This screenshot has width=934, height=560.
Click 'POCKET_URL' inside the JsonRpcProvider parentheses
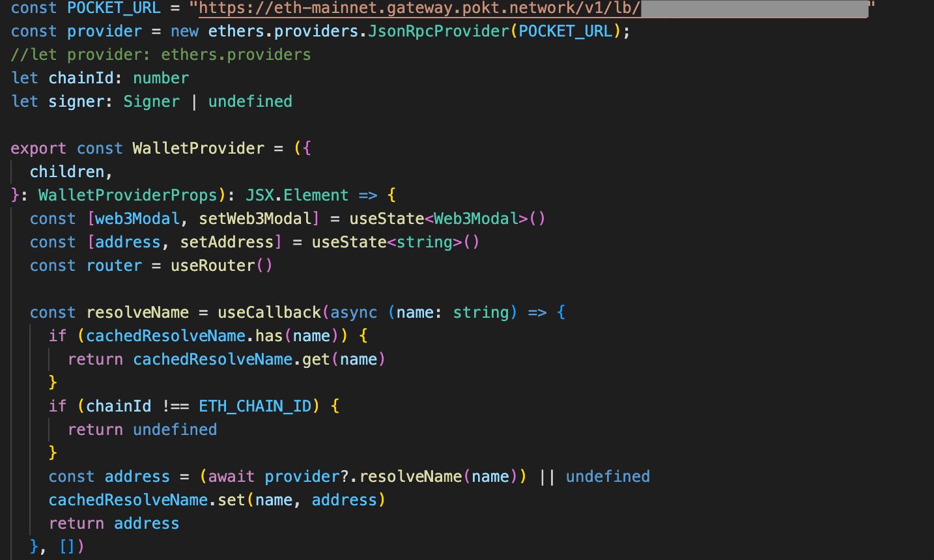(x=566, y=31)
